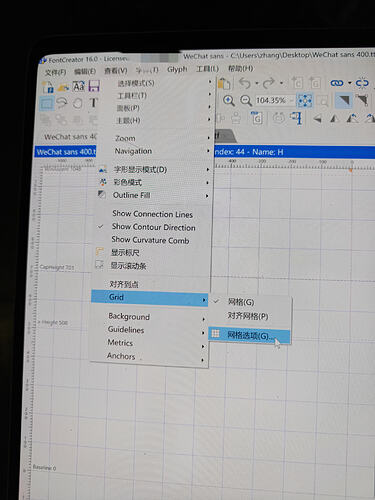Expand the 彩色模式 submenu

coord(154,182)
